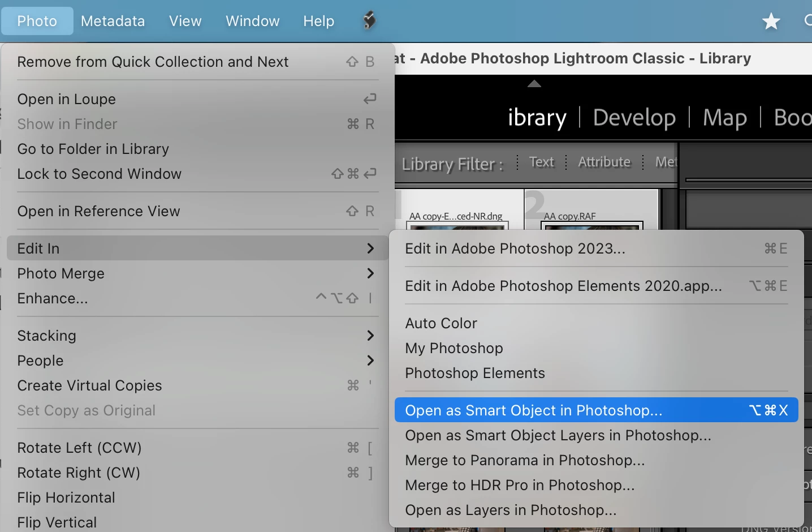Select Merge to Panorama in Photoshop...
This screenshot has height=532, width=812.
[597, 460]
